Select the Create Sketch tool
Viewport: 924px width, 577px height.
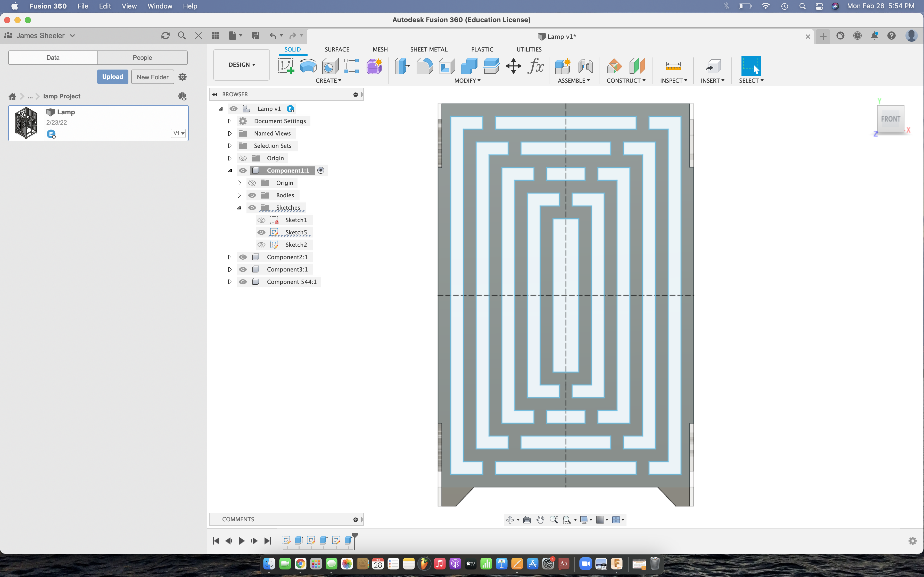(286, 66)
